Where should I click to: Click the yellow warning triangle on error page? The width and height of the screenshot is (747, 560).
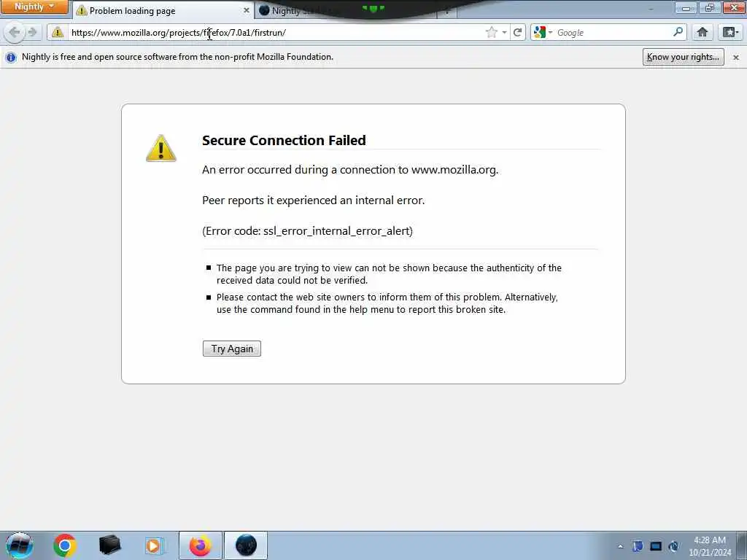pos(161,148)
